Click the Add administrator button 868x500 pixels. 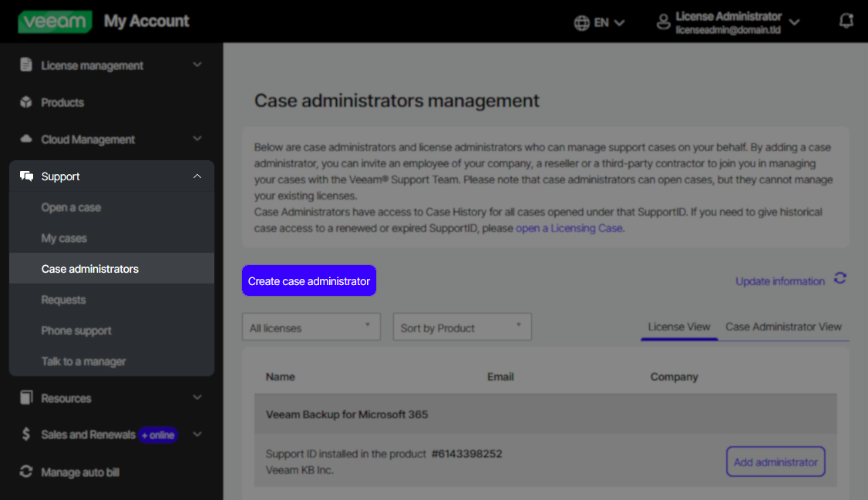(x=775, y=461)
